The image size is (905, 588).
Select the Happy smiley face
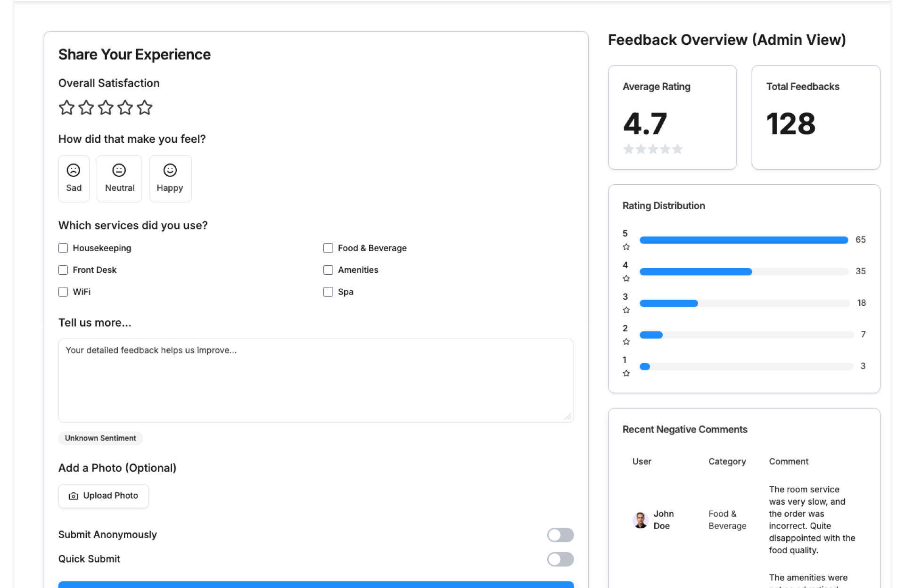pyautogui.click(x=170, y=179)
